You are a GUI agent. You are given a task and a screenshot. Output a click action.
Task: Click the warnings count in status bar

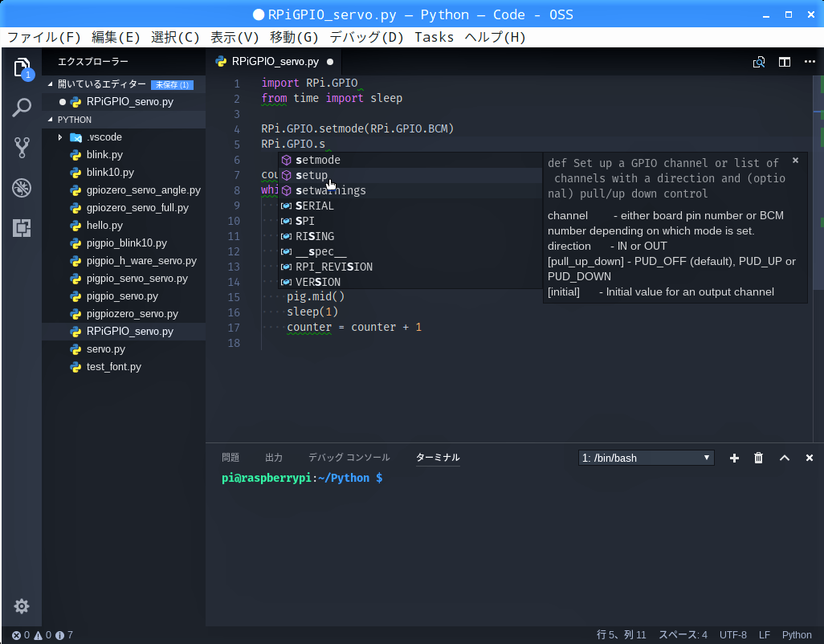tap(43, 635)
